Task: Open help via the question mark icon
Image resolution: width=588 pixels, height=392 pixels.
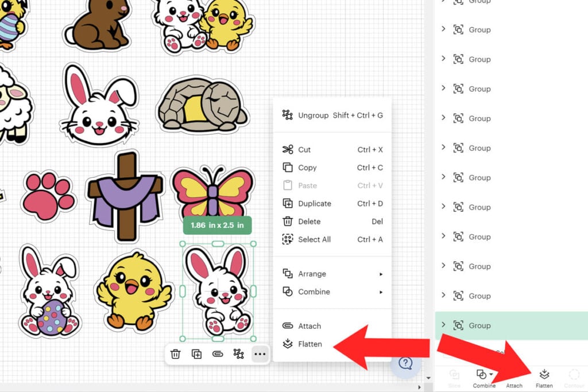Action: click(406, 364)
